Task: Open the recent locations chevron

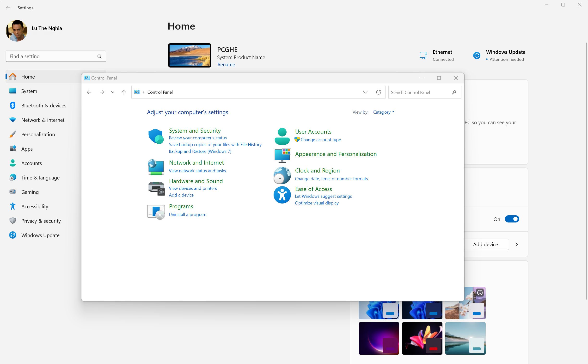Action: (113, 92)
